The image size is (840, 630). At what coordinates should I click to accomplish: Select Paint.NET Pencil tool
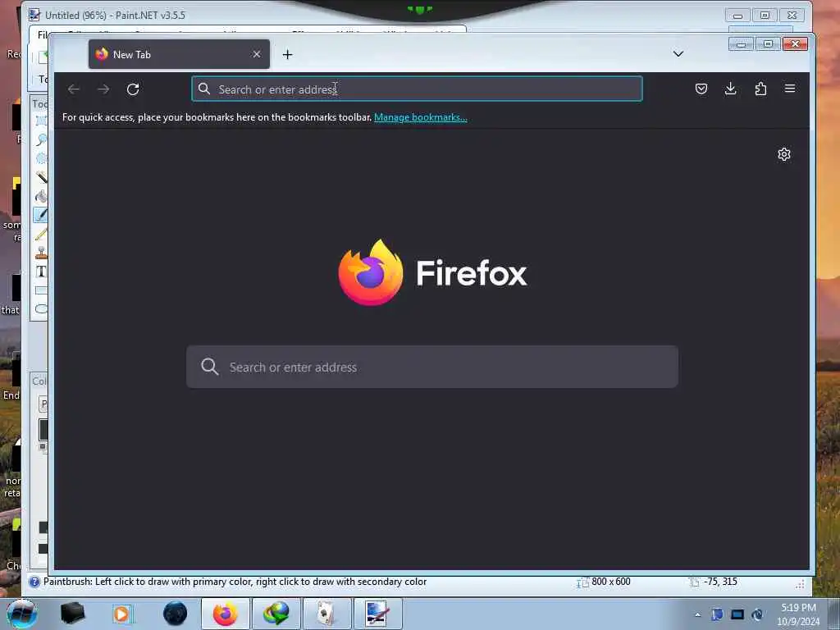pyautogui.click(x=42, y=234)
